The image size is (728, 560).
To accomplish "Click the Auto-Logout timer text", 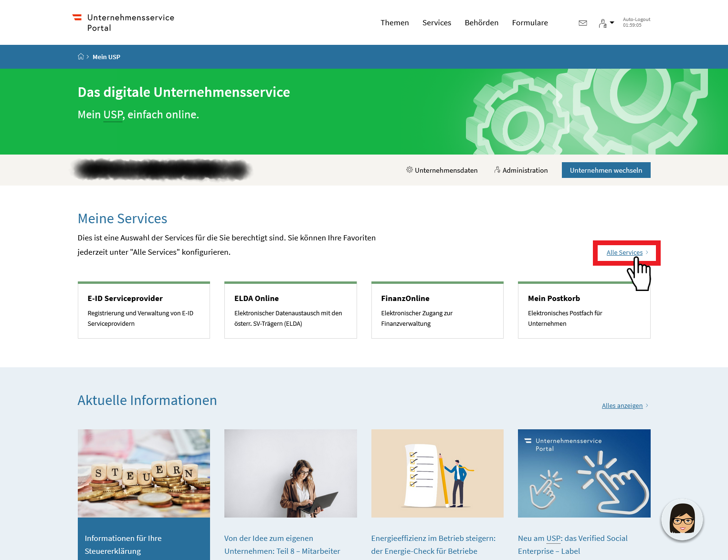I will (636, 22).
